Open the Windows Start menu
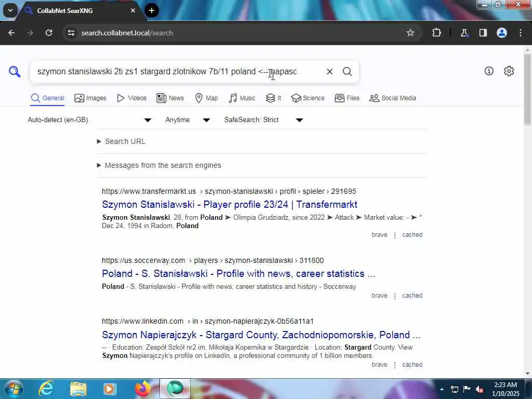532x399 pixels. [14, 389]
